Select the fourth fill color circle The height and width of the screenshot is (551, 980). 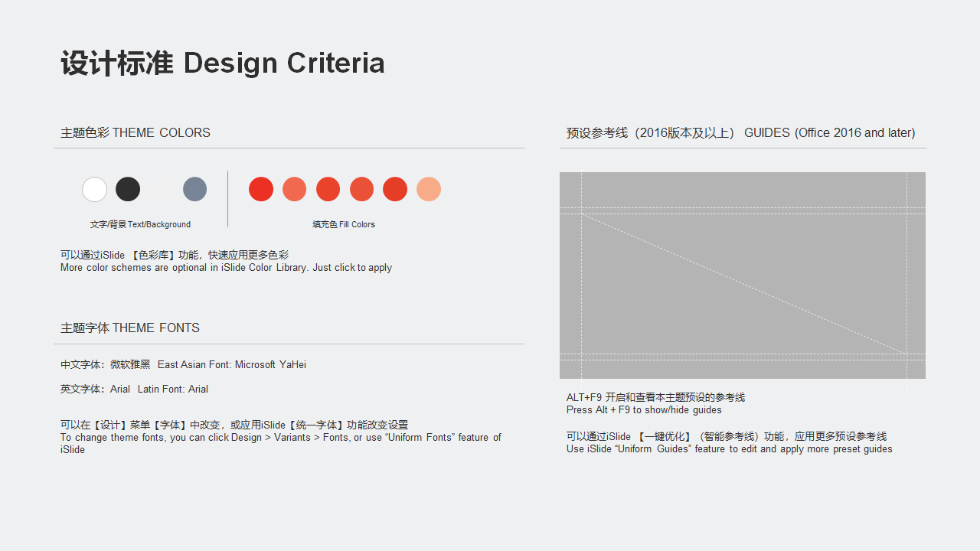click(x=362, y=189)
